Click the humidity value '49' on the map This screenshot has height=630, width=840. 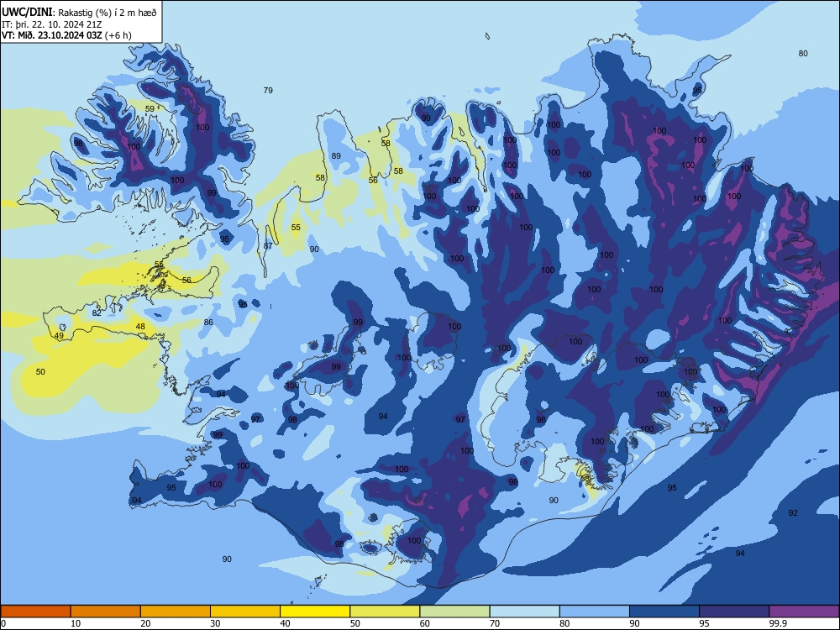click(x=59, y=336)
